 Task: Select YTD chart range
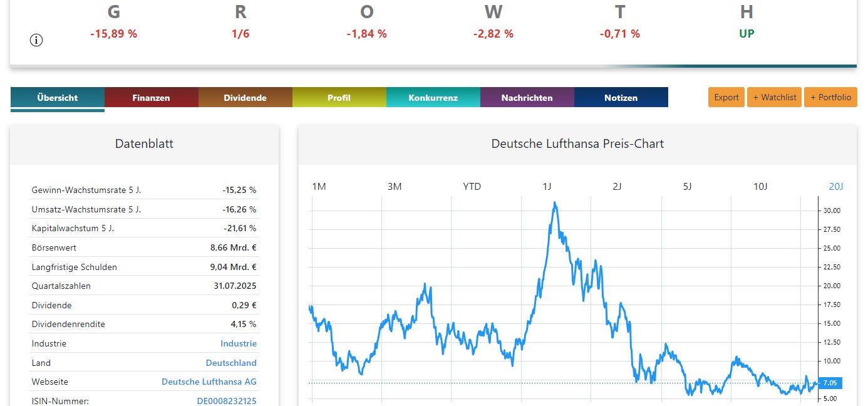(472, 186)
